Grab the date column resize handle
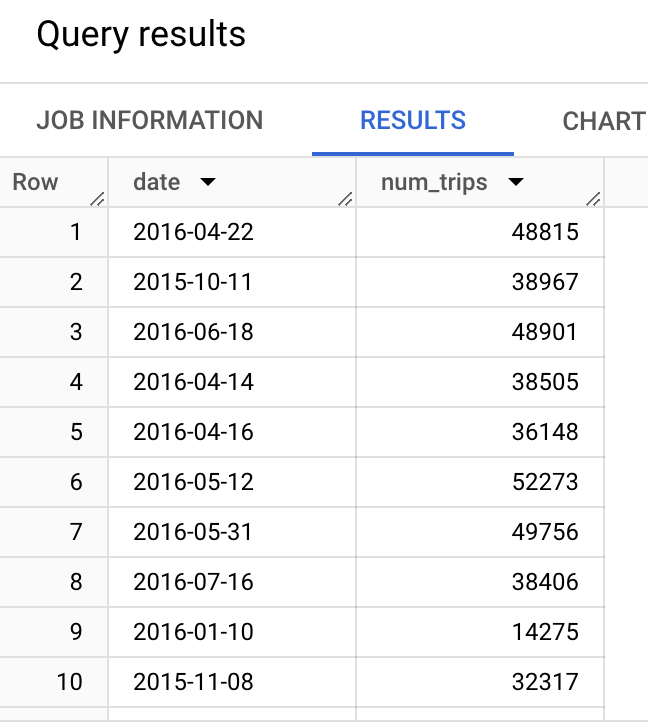This screenshot has width=648, height=722. [345, 198]
